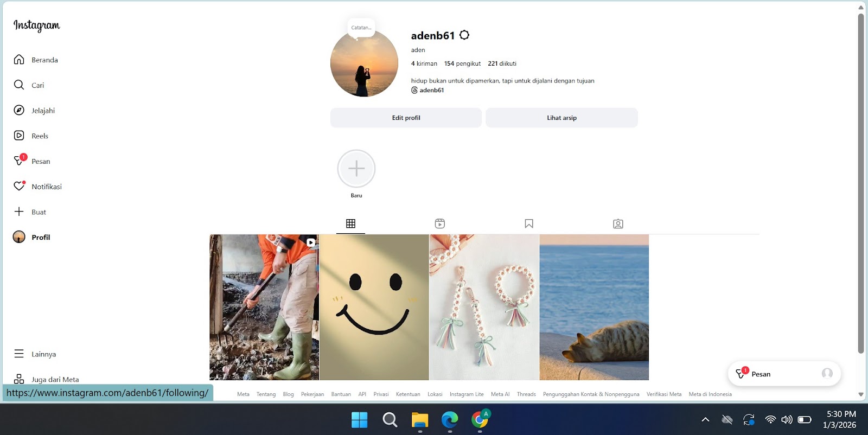Open the floating Pesan chat widget
The image size is (868, 435).
coord(784,374)
